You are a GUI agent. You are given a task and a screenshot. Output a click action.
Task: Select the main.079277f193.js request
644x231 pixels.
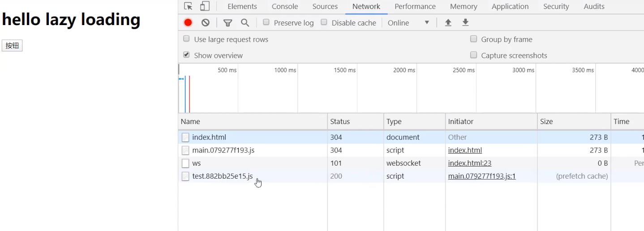point(411,150)
